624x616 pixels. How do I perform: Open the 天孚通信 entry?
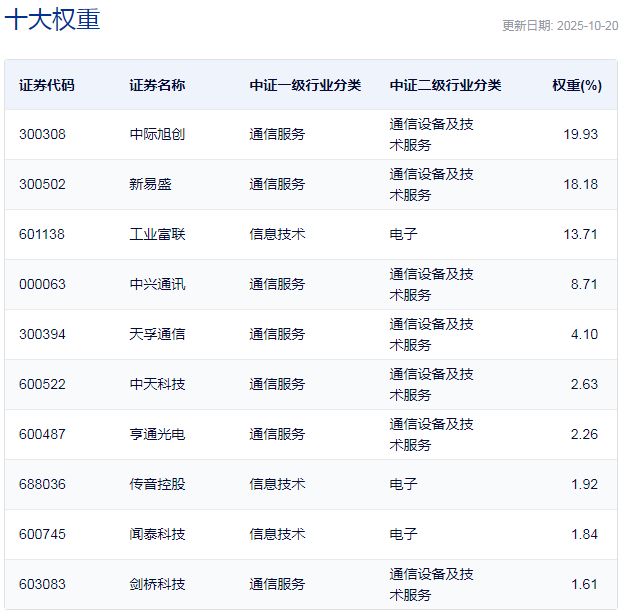(x=157, y=334)
